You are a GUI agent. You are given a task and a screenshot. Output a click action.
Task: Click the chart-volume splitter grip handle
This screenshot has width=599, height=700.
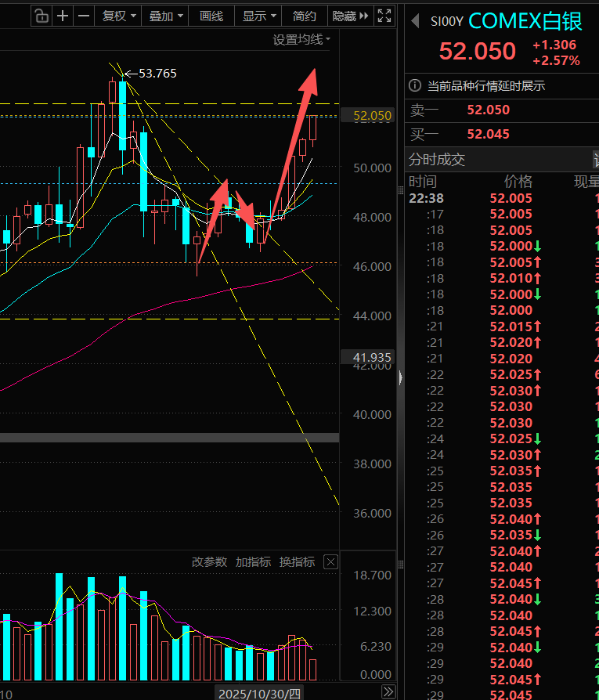tap(400, 565)
